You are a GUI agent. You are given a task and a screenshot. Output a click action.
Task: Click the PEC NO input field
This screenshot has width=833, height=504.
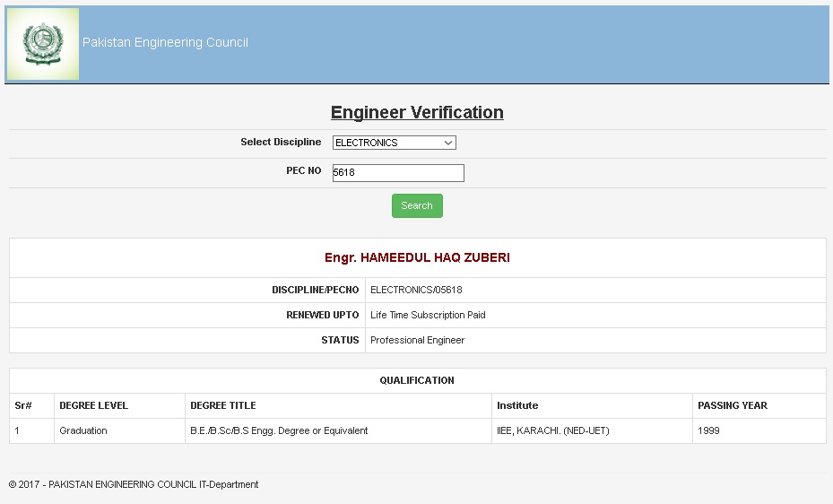coord(397,173)
